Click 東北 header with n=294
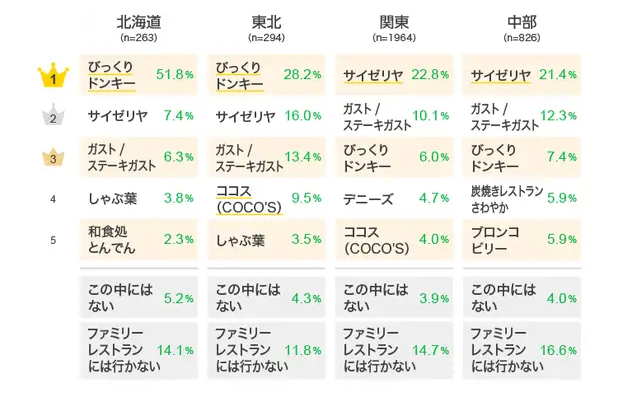 [266, 28]
